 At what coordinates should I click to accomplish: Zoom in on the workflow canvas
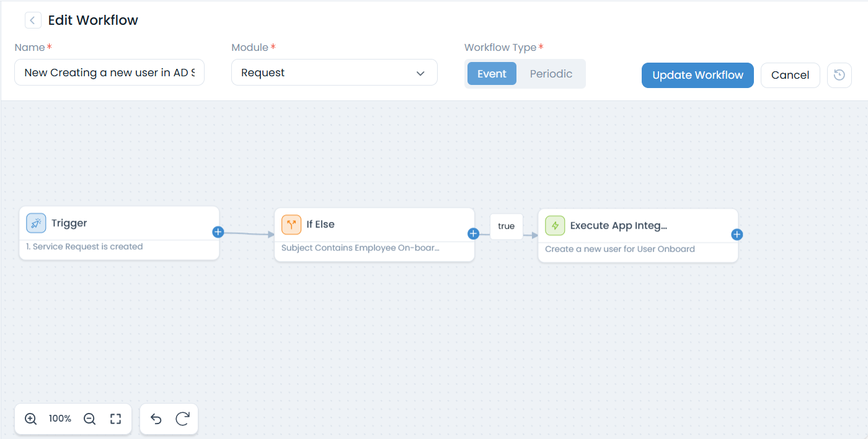click(30, 419)
